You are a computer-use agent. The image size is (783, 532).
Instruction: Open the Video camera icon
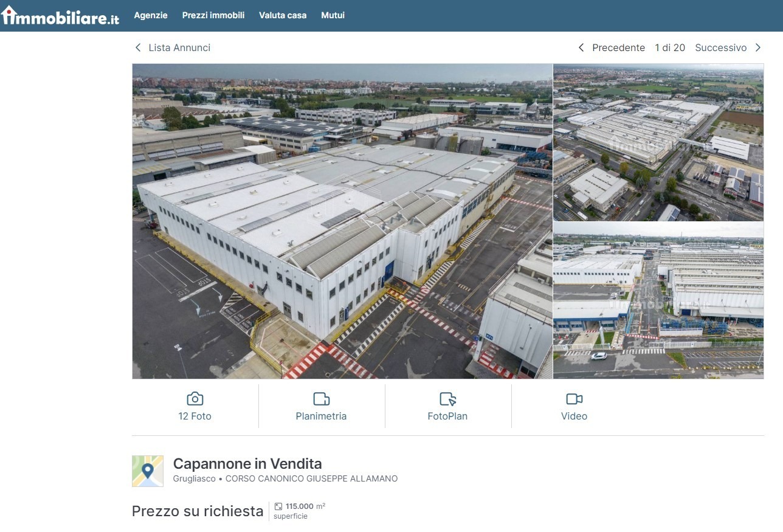tap(574, 399)
